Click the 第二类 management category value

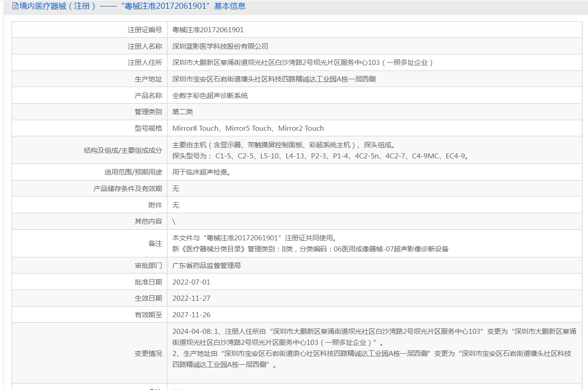(x=183, y=112)
